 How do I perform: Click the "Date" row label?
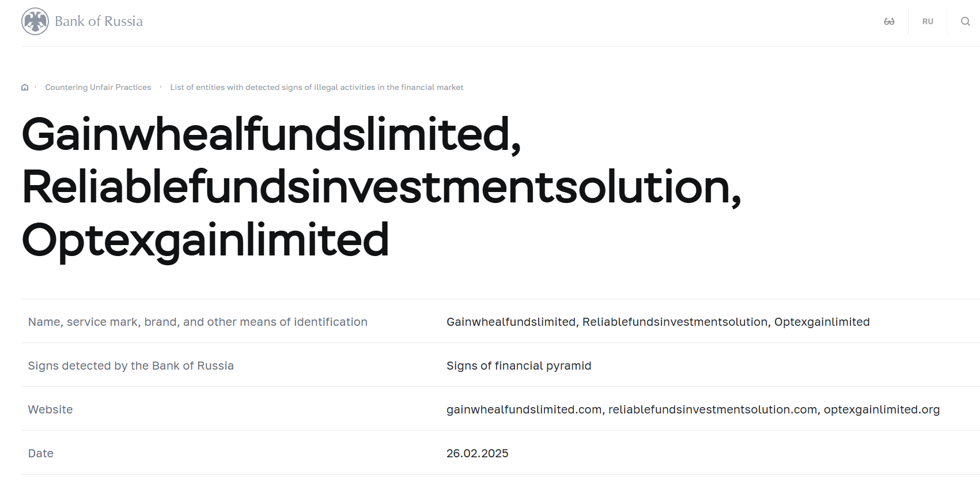coord(41,453)
